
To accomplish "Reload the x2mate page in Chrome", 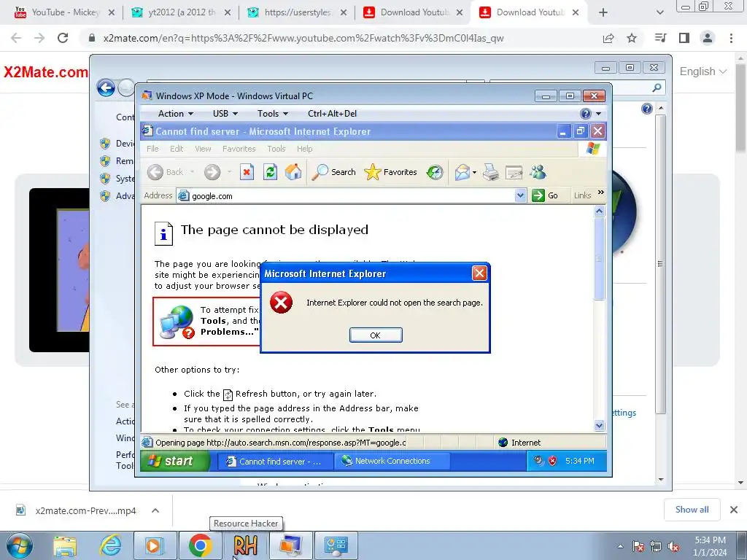I will coord(63,38).
